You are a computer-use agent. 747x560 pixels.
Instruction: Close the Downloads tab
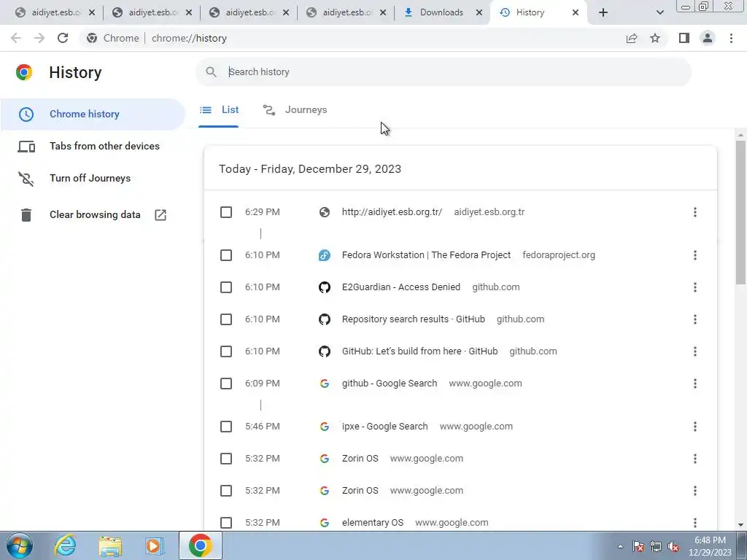[479, 12]
